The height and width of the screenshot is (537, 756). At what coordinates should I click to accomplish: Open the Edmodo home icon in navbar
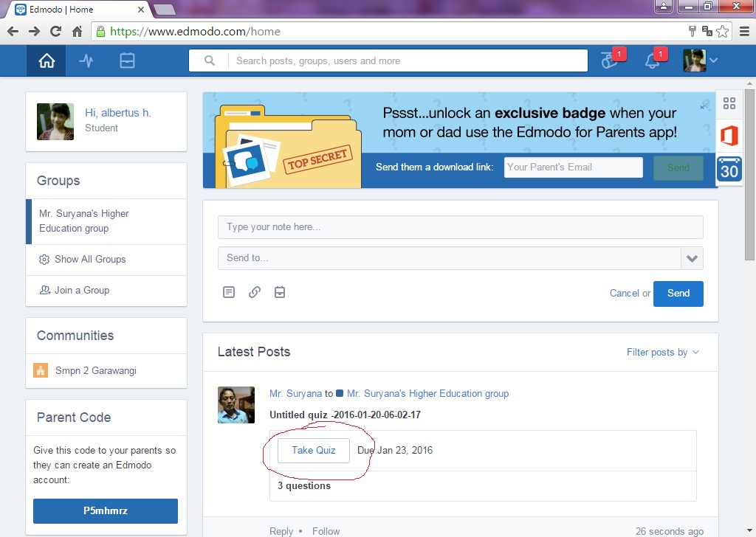(x=47, y=60)
